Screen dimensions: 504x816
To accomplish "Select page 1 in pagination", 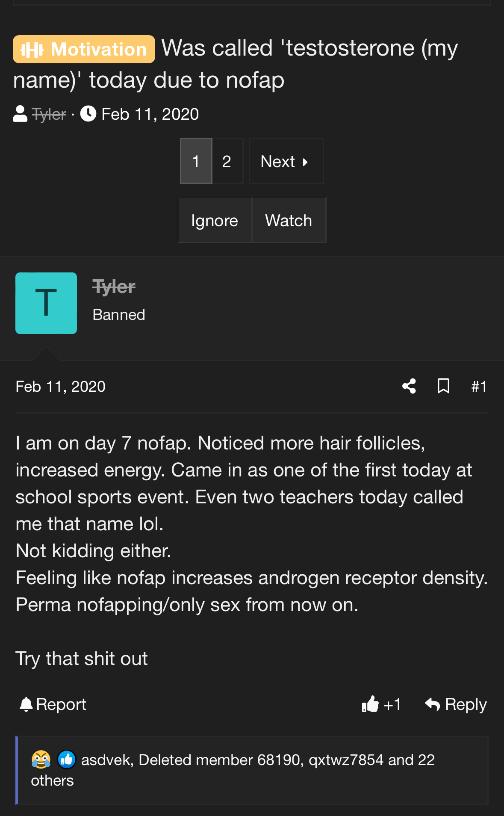I will pos(196,161).
